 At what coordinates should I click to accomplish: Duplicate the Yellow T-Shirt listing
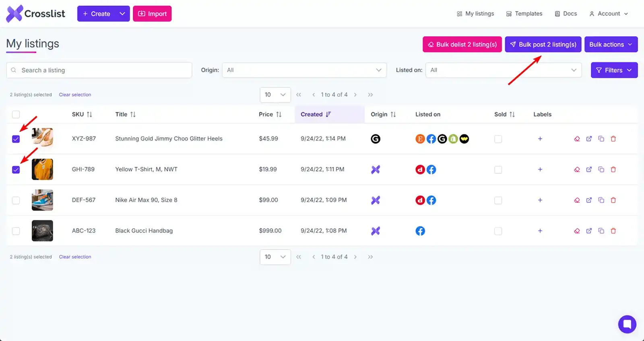[x=601, y=169]
